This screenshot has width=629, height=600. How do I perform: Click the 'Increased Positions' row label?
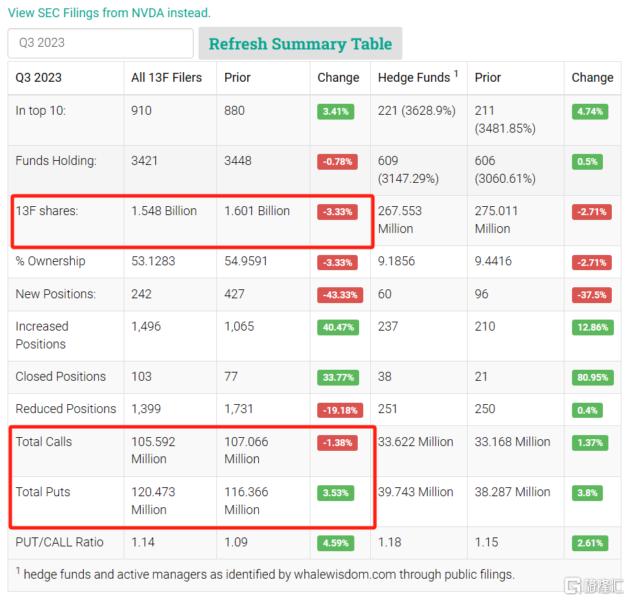42,335
